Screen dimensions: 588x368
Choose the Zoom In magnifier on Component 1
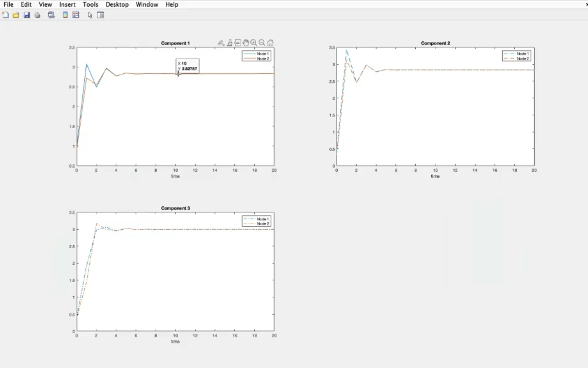pyautogui.click(x=254, y=43)
